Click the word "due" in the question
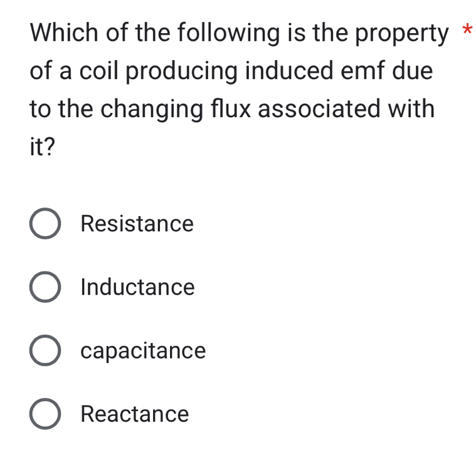 point(412,71)
